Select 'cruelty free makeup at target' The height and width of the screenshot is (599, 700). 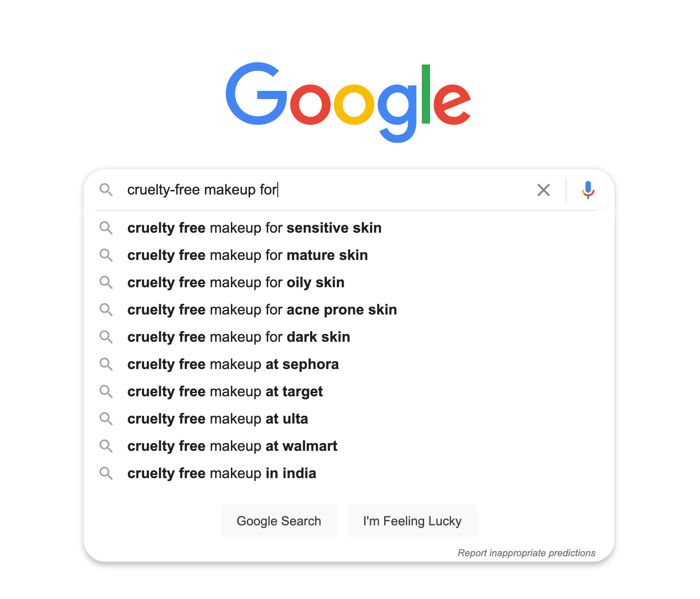pyautogui.click(x=225, y=391)
